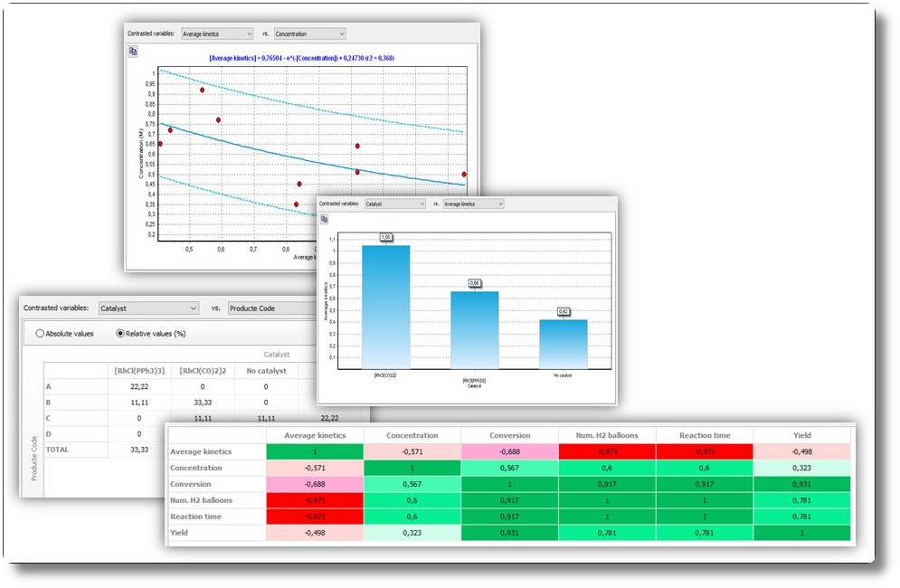Click the [RhCl(CO)2]2 column header in crosstab
This screenshot has width=900, height=588.
(203, 371)
